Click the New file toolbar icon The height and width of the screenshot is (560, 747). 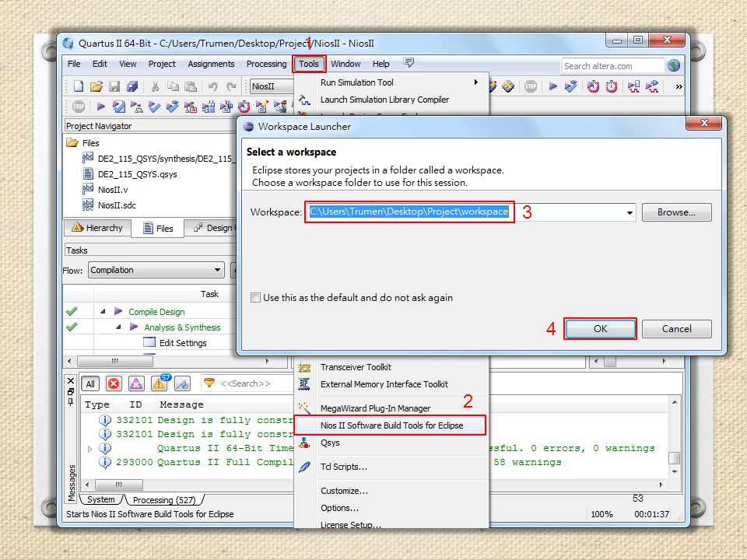pos(79,86)
